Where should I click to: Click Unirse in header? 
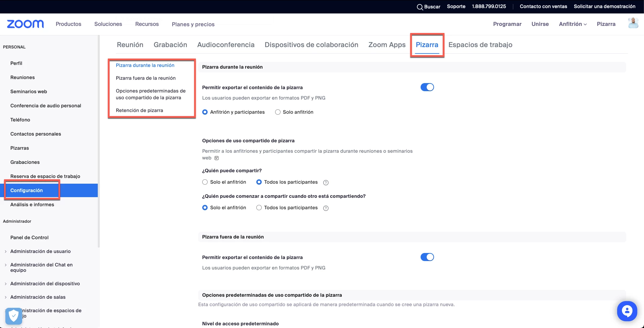pyautogui.click(x=540, y=24)
